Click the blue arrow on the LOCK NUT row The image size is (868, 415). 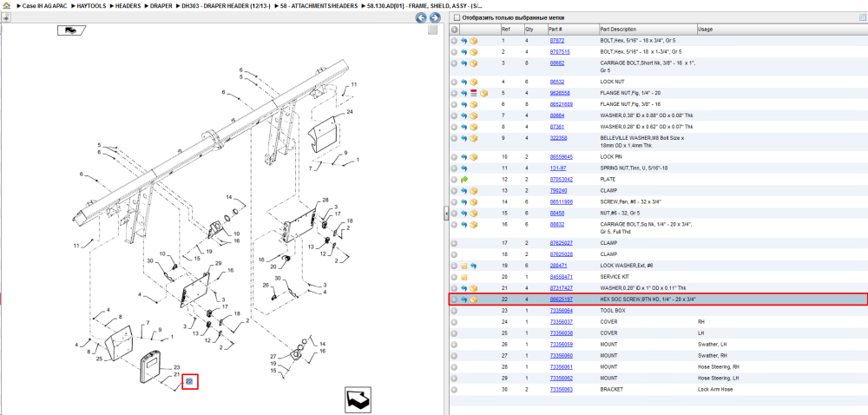[464, 82]
